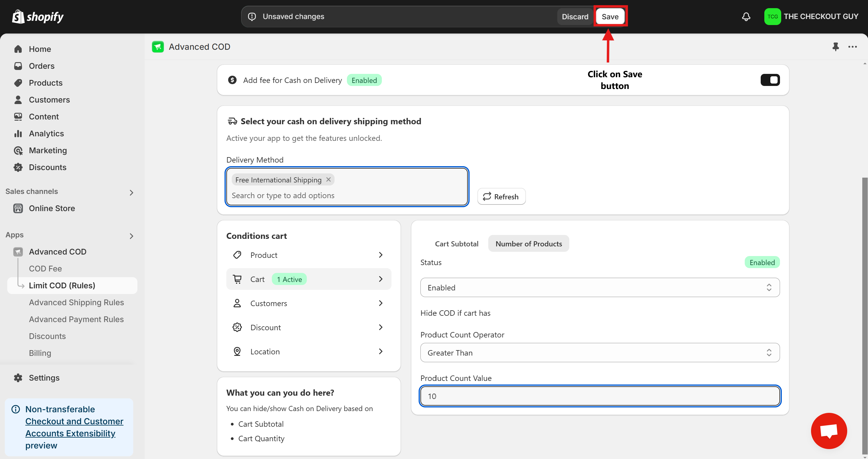This screenshot has height=459, width=868.
Task: Click the Content image icon
Action: coord(18,116)
